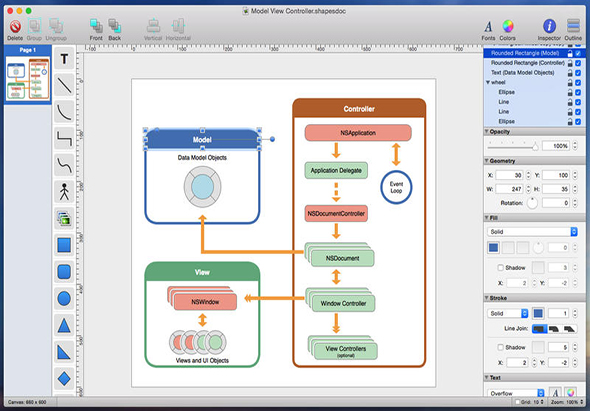The width and height of the screenshot is (590, 411).
Task: Click the blue Fill color swatch
Action: pos(493,248)
